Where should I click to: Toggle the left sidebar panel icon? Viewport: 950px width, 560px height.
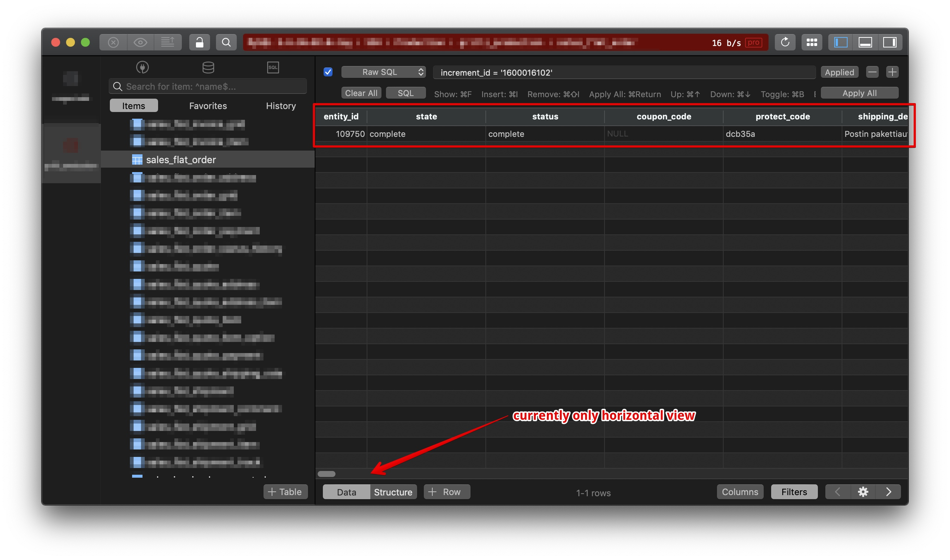841,42
